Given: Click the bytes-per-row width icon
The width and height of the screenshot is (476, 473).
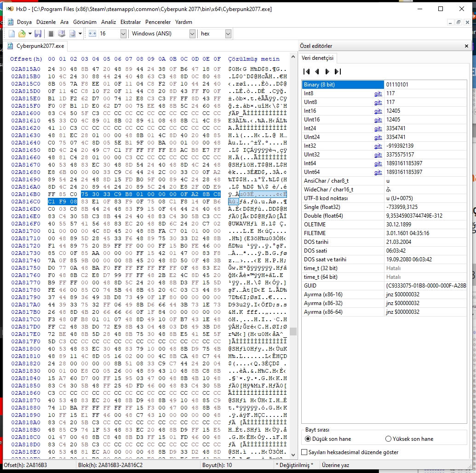Looking at the screenshot, I should [92, 34].
